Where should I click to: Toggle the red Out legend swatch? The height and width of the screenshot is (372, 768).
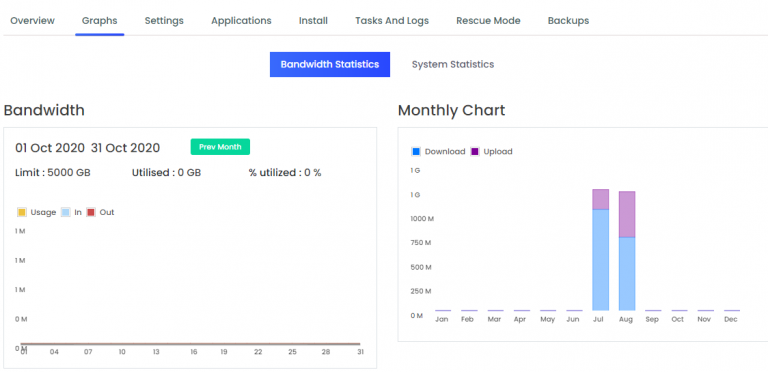click(91, 212)
